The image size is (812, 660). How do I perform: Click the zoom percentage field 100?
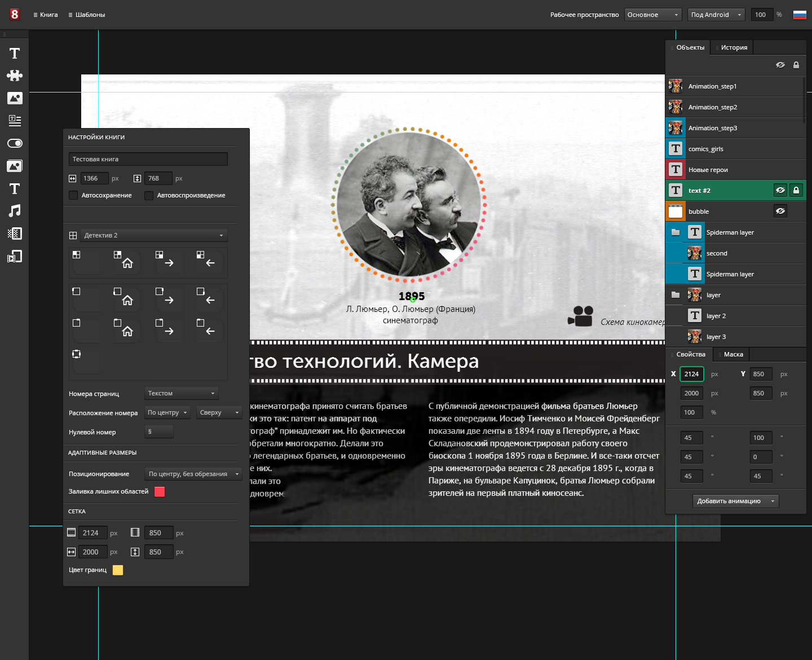762,15
